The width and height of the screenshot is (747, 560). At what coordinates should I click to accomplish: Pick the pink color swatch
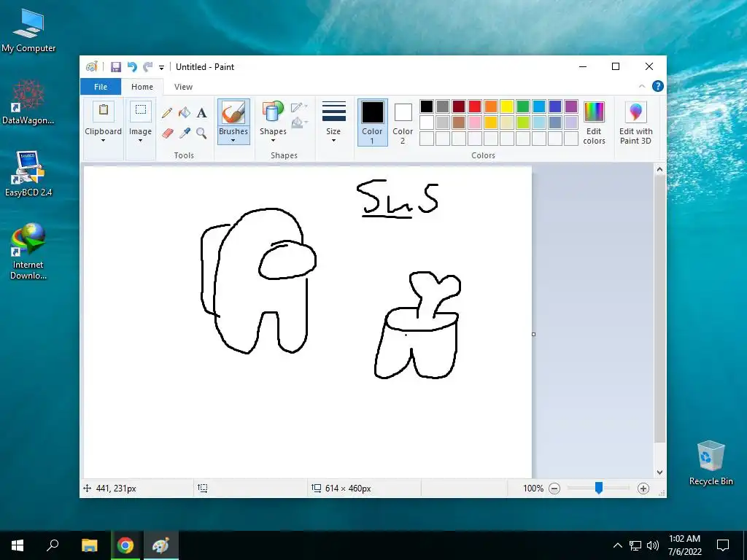point(475,122)
